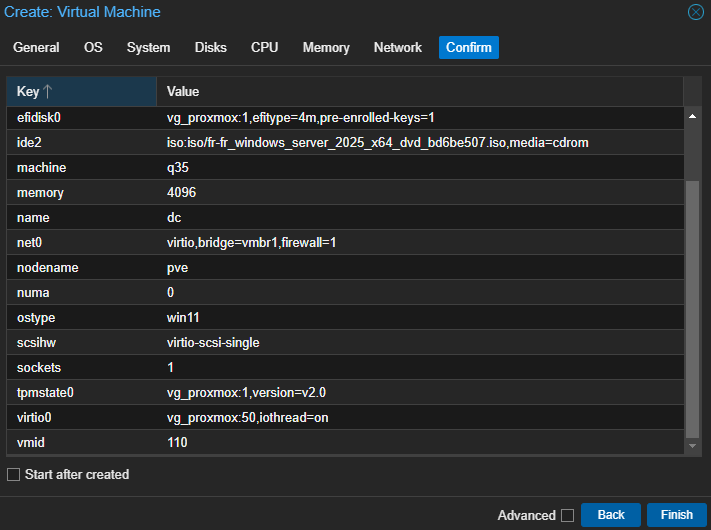Open the Disks tab

pos(211,48)
